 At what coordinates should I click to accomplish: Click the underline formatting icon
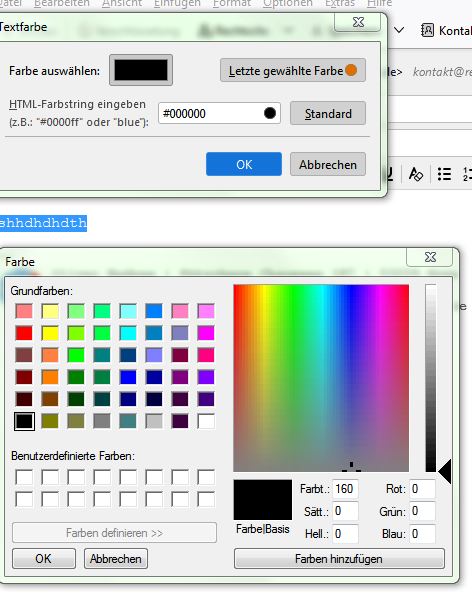click(x=389, y=174)
